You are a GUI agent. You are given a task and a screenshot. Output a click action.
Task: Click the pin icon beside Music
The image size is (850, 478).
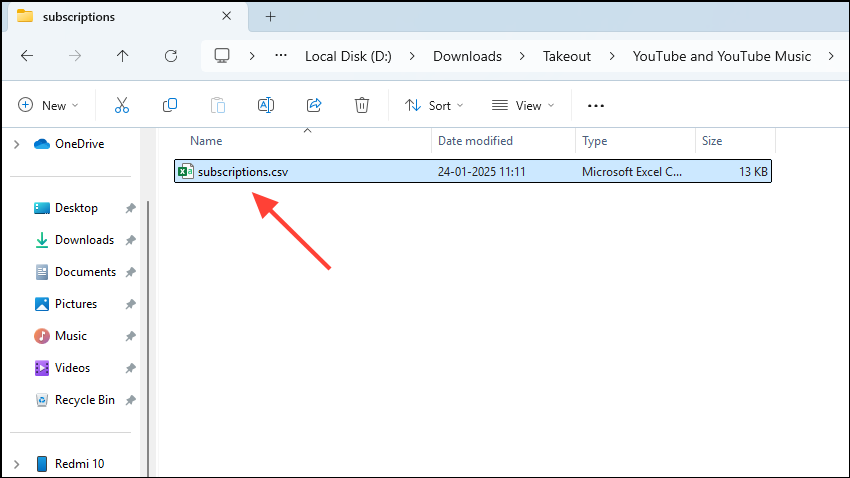click(x=131, y=336)
